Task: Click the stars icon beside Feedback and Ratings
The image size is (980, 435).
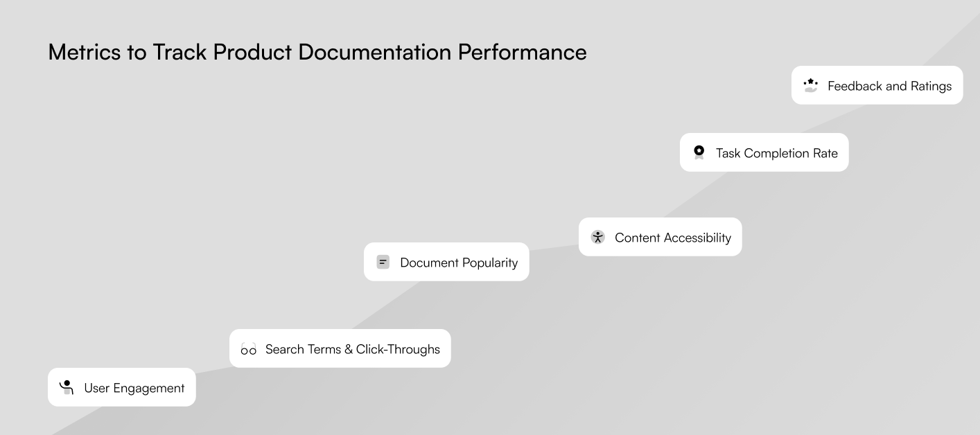Action: (810, 85)
